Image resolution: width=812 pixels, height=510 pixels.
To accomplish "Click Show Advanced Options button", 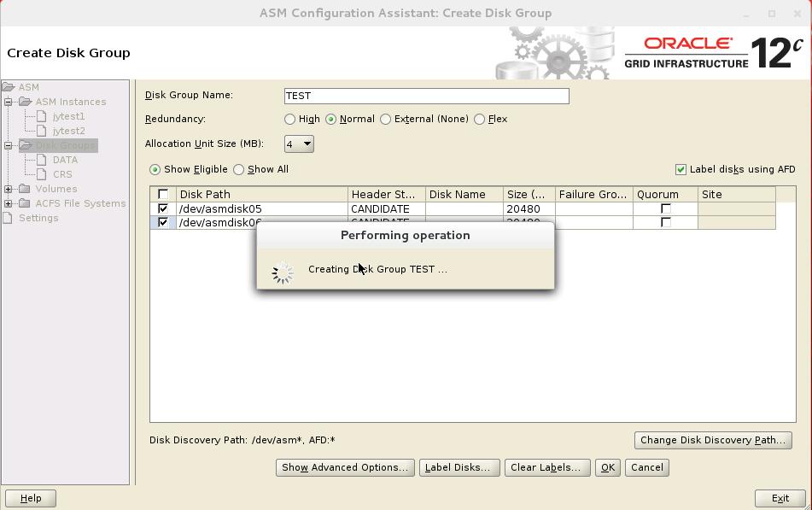I will coord(345,467).
